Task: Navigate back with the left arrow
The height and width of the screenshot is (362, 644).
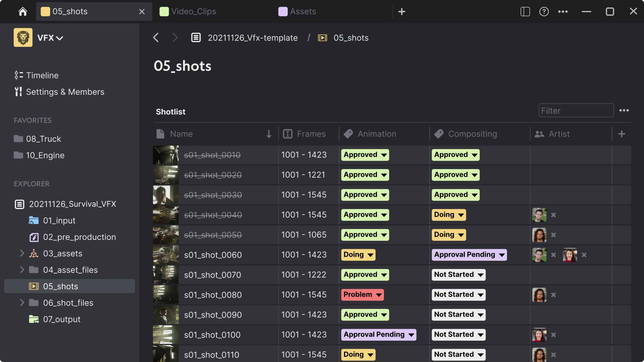Action: tap(156, 38)
